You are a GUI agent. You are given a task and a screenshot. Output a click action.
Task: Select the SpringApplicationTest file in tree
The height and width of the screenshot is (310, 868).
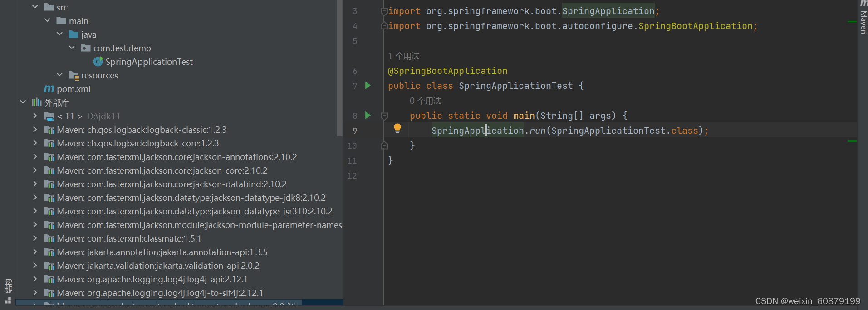pyautogui.click(x=149, y=62)
